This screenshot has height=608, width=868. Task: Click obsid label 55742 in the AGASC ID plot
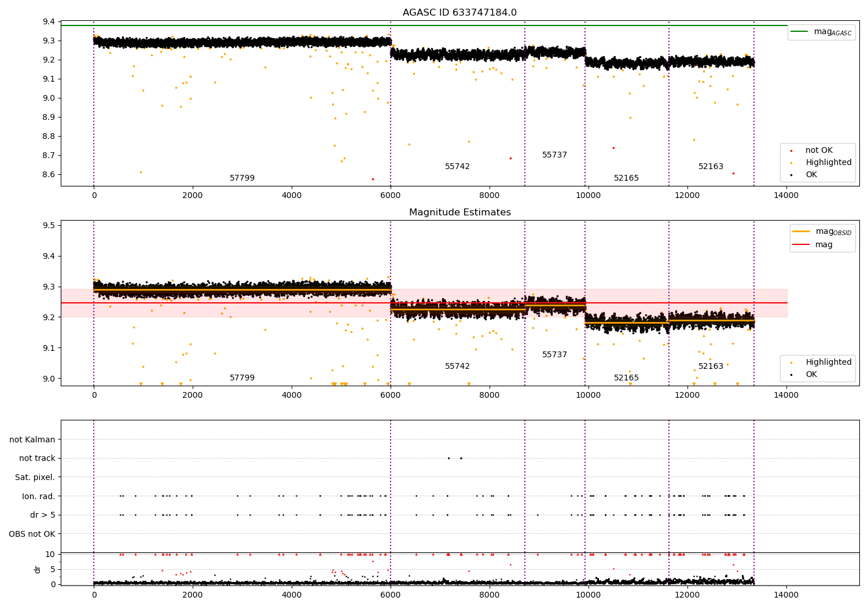pos(457,166)
